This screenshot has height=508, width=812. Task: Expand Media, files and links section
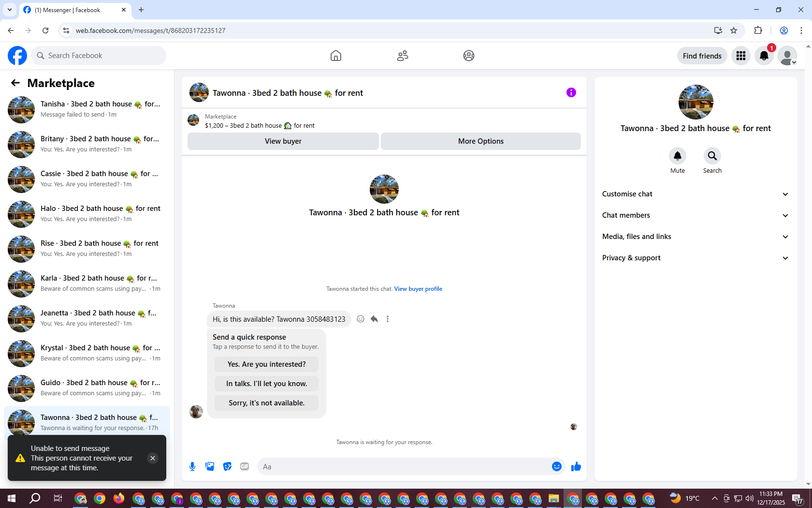coord(696,237)
